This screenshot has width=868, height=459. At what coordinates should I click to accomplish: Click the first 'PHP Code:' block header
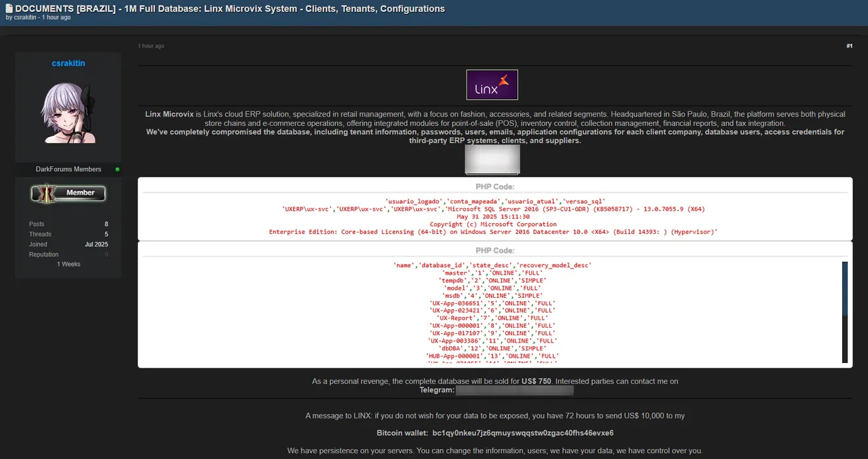[495, 186]
